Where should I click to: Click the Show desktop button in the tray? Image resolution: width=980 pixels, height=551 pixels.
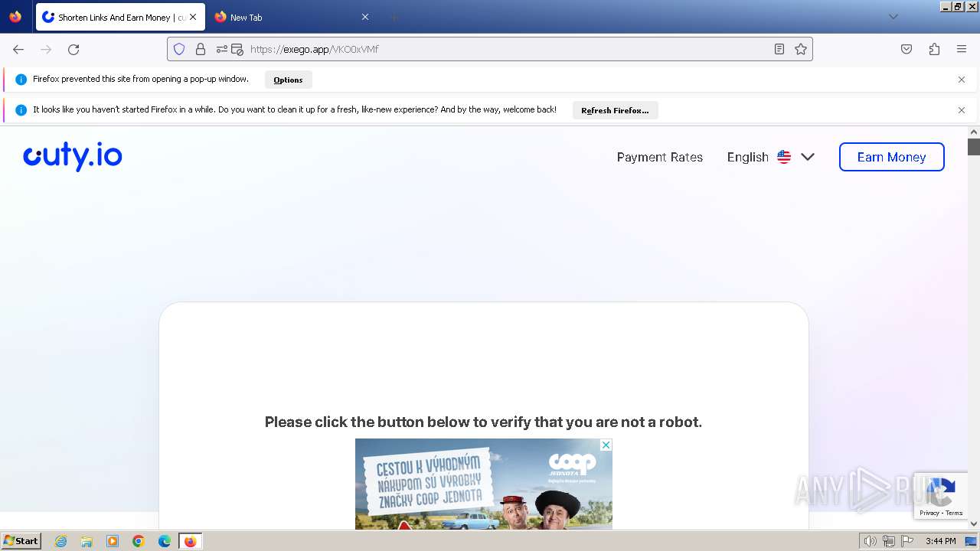coord(971,541)
